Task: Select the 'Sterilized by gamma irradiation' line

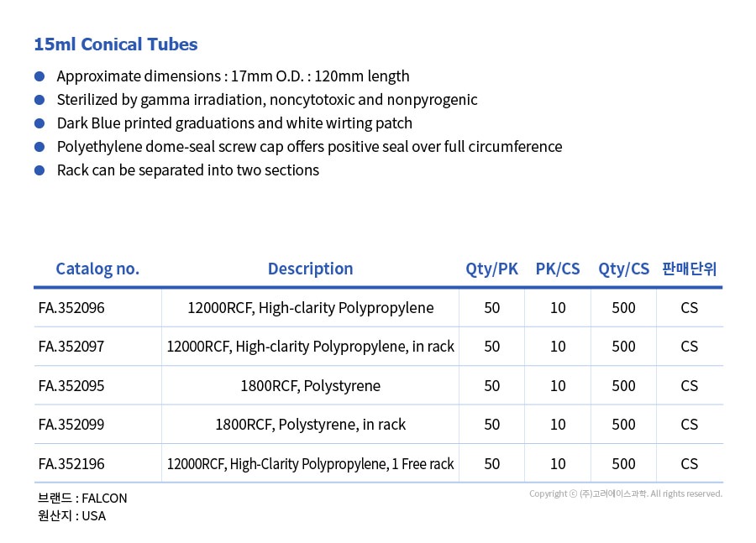Action: tap(266, 100)
